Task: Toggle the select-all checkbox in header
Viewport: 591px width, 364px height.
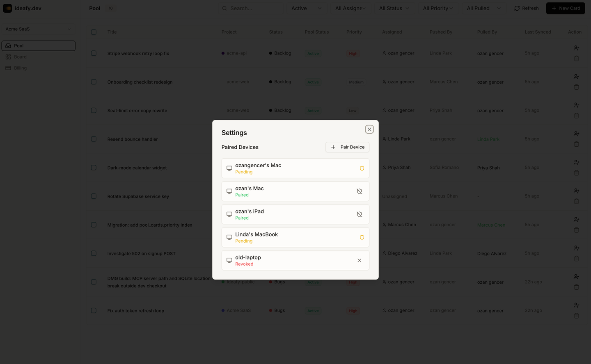Action: point(94,32)
